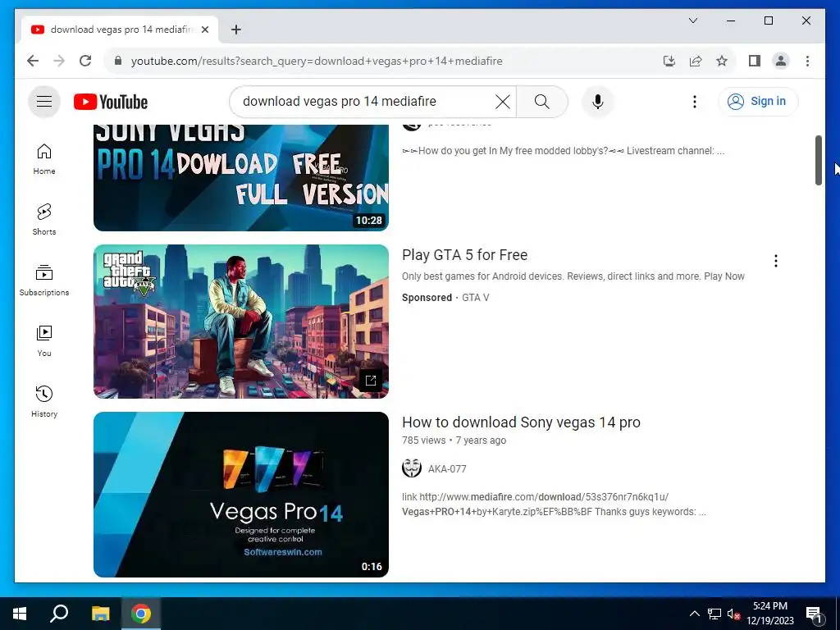
Task: View site information lock icon
Action: pyautogui.click(x=118, y=61)
